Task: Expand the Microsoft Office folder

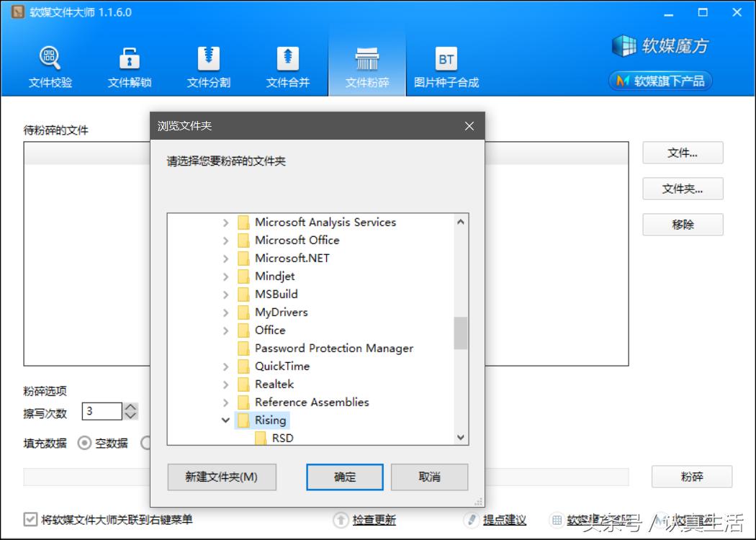Action: pyautogui.click(x=225, y=240)
